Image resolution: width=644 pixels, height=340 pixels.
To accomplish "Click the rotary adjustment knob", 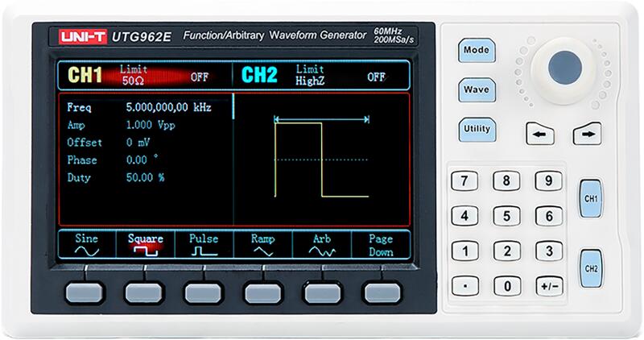I will [x=565, y=65].
